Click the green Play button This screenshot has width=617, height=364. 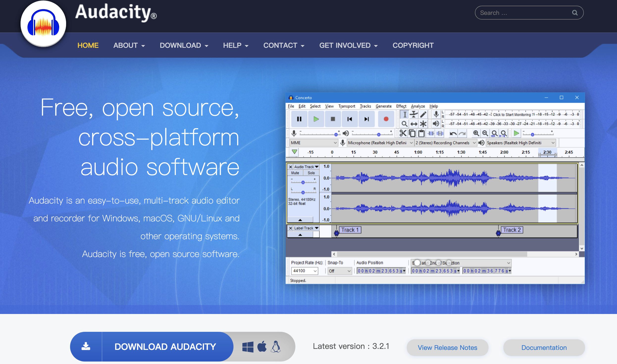[316, 119]
